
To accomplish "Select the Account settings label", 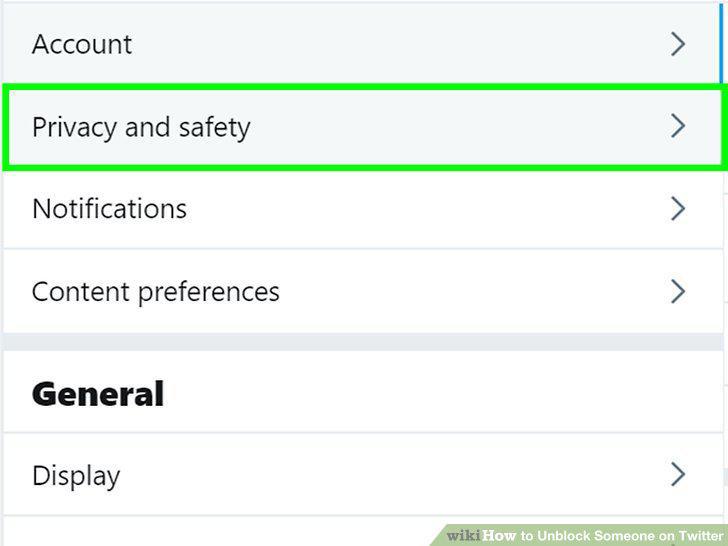I will click(82, 45).
